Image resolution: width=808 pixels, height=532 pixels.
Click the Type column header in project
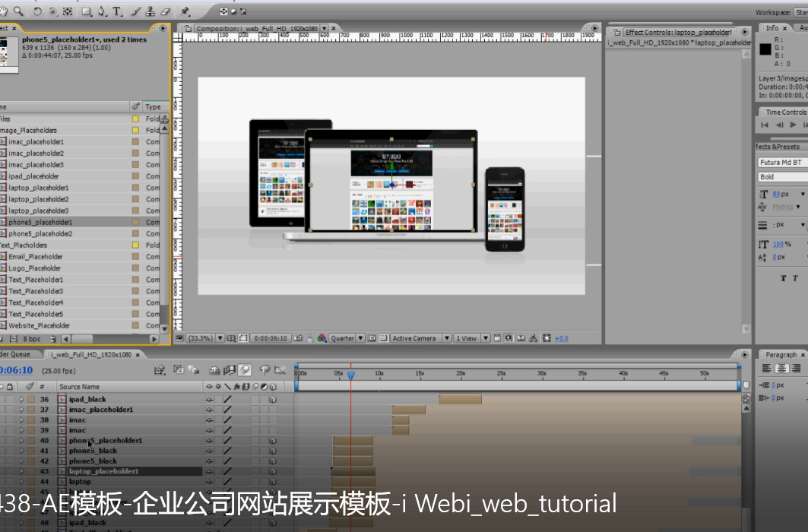[x=153, y=106]
